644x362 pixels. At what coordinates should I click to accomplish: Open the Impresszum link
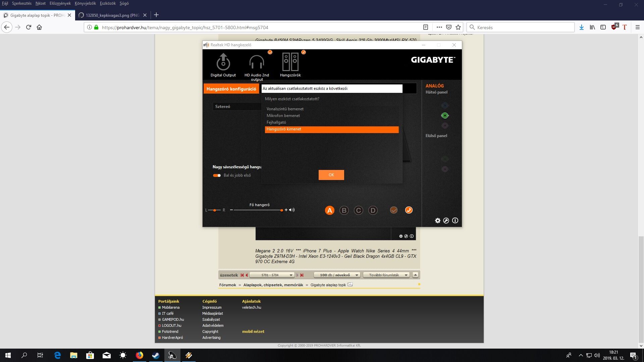point(212,307)
